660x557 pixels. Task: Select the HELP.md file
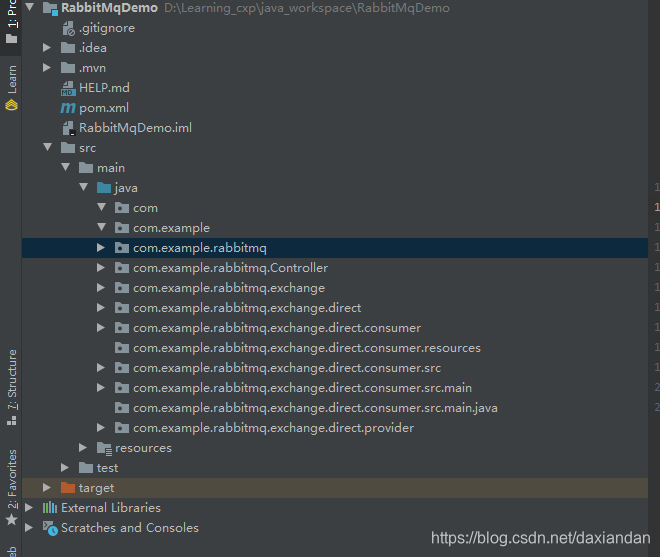(104, 88)
